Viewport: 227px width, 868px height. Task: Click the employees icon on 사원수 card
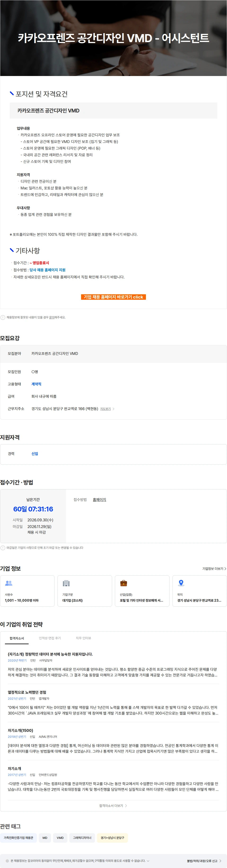click(9, 583)
